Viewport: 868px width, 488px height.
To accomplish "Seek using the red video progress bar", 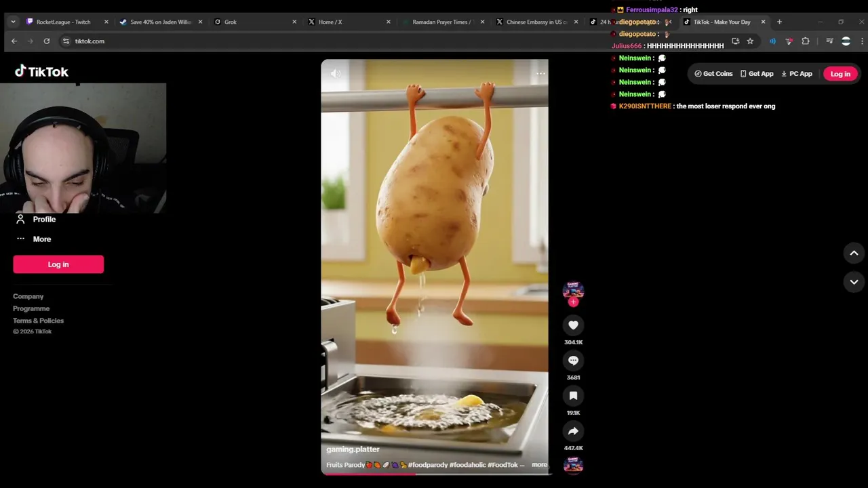I will click(x=435, y=474).
